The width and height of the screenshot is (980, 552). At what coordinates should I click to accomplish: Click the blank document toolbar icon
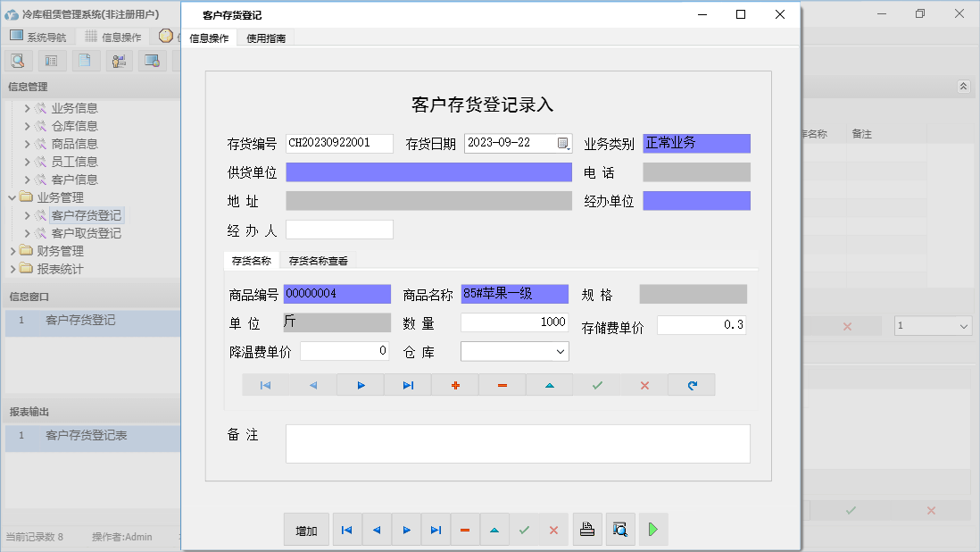coord(83,60)
